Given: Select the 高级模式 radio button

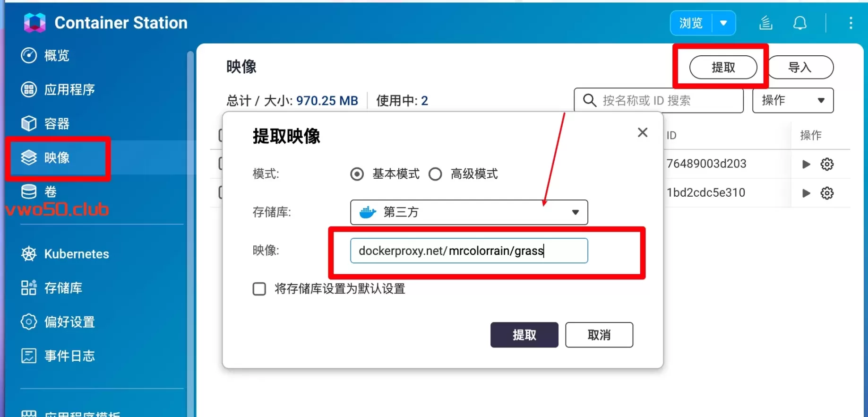Looking at the screenshot, I should point(435,174).
